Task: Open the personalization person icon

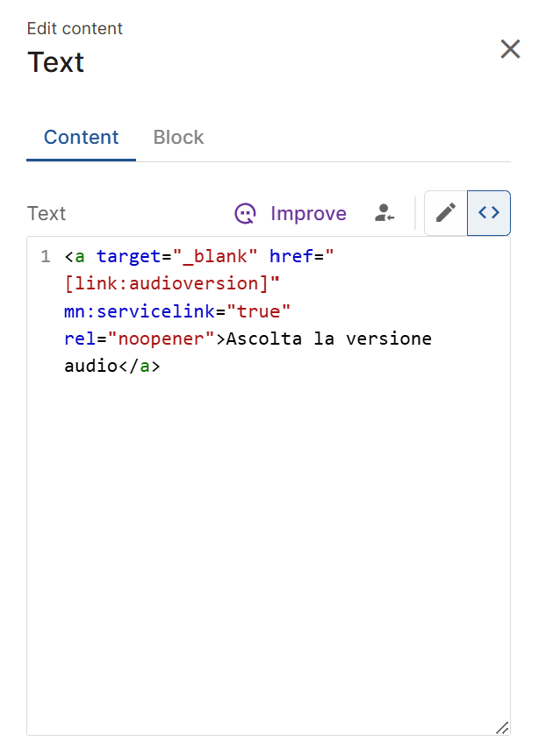Action: coord(384,213)
